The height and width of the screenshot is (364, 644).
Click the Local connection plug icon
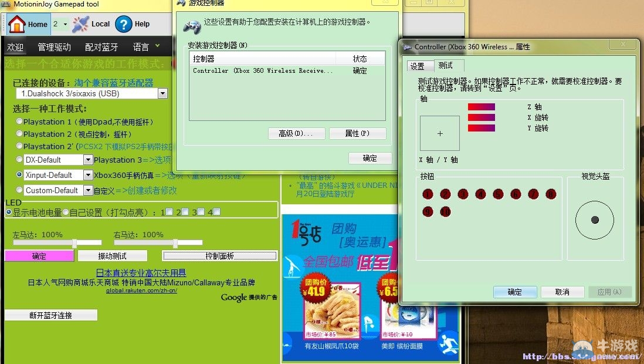pyautogui.click(x=80, y=24)
